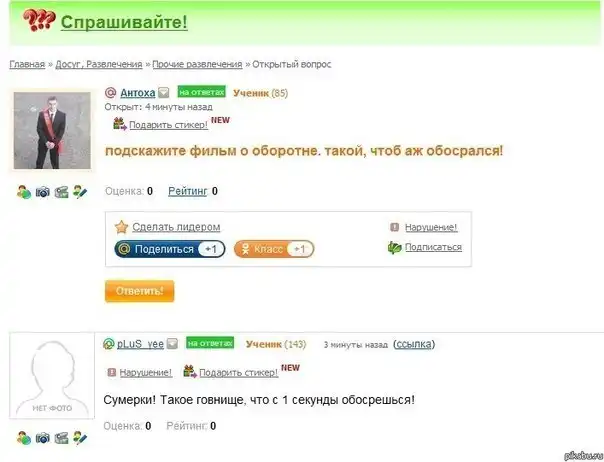Click the star icon beside Сделать лидером
The height and width of the screenshot is (462, 604).
coord(121,227)
